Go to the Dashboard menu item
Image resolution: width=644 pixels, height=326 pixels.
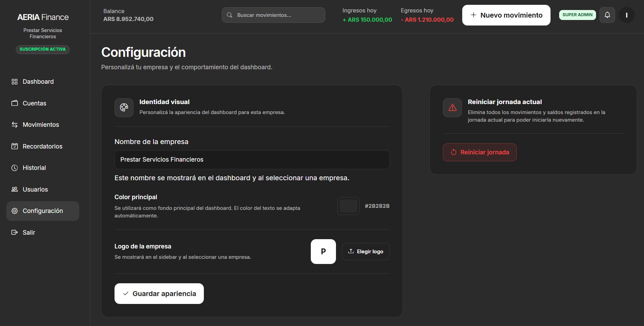pos(43,82)
